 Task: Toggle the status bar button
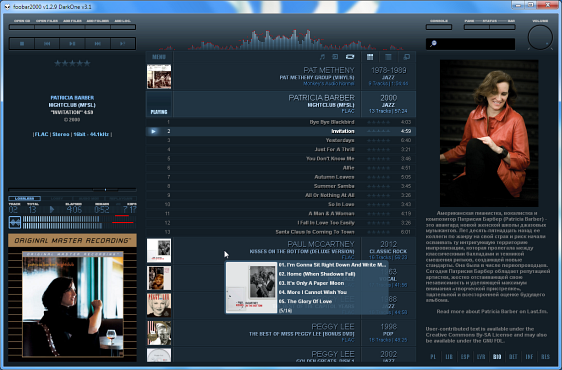click(503, 27)
